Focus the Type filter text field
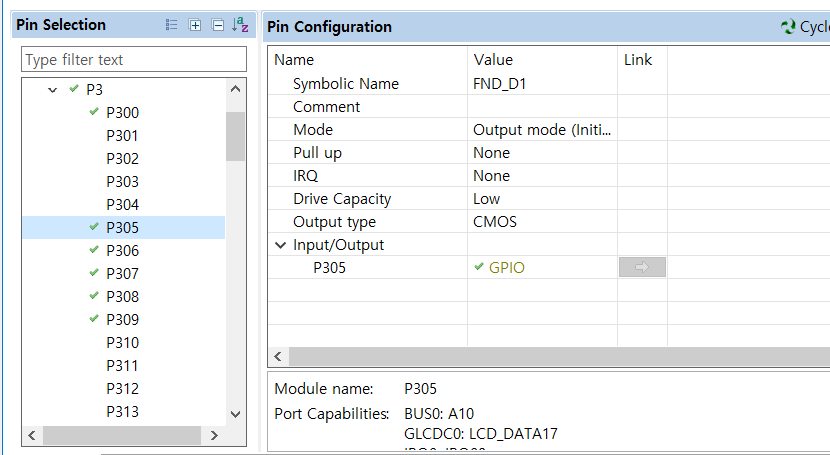Screen dimensions: 830x455 click(134, 59)
